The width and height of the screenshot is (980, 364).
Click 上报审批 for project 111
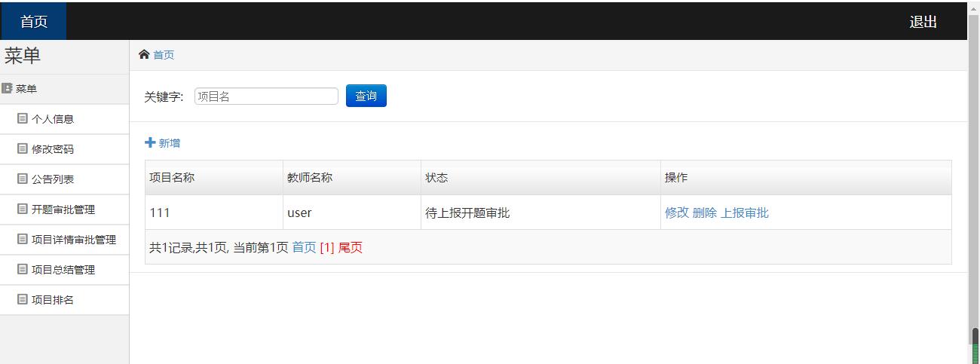pos(745,213)
